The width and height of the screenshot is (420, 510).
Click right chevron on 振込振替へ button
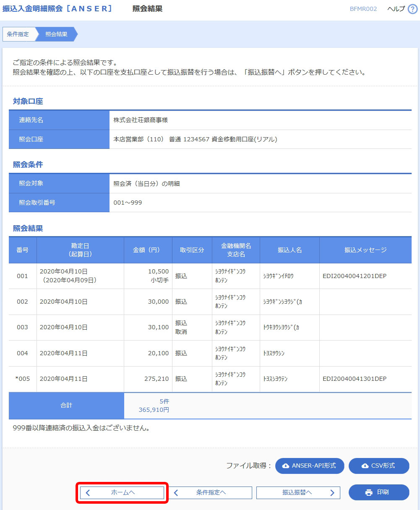tap(332, 493)
